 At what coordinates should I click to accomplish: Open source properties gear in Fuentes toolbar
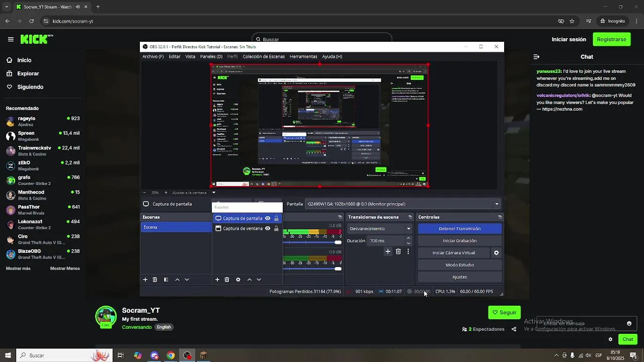tap(238, 280)
